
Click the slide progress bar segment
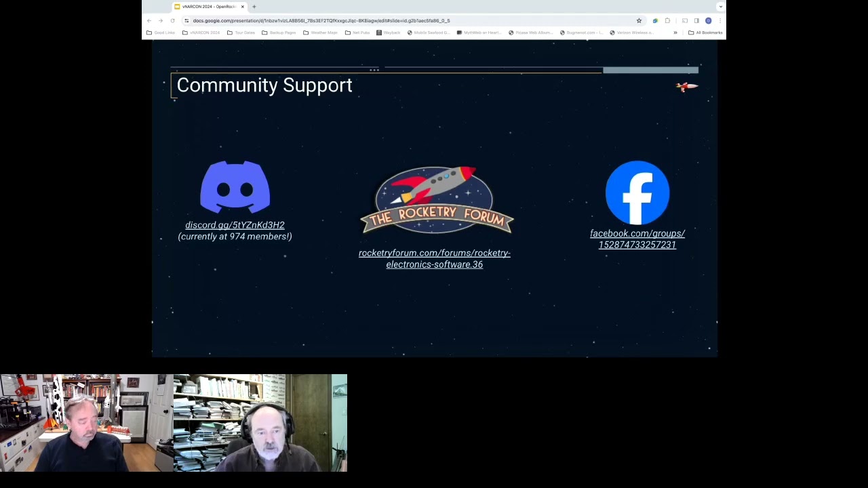click(x=650, y=70)
